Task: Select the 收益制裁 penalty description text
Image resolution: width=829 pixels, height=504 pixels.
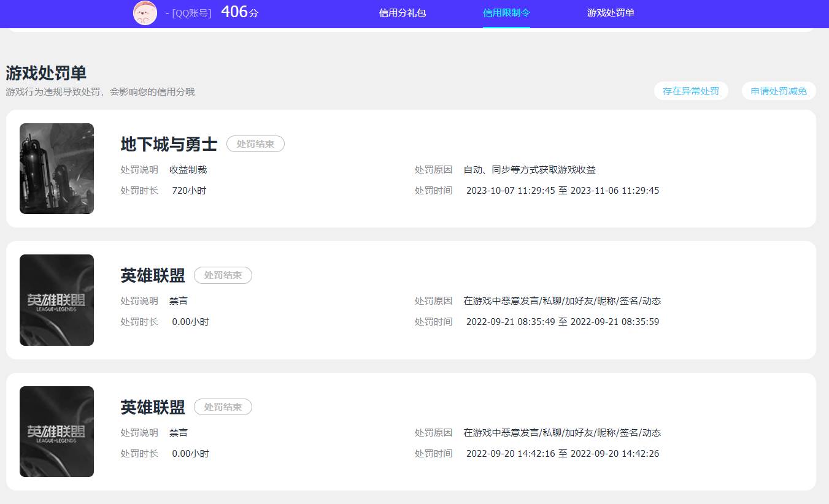Action: (188, 169)
